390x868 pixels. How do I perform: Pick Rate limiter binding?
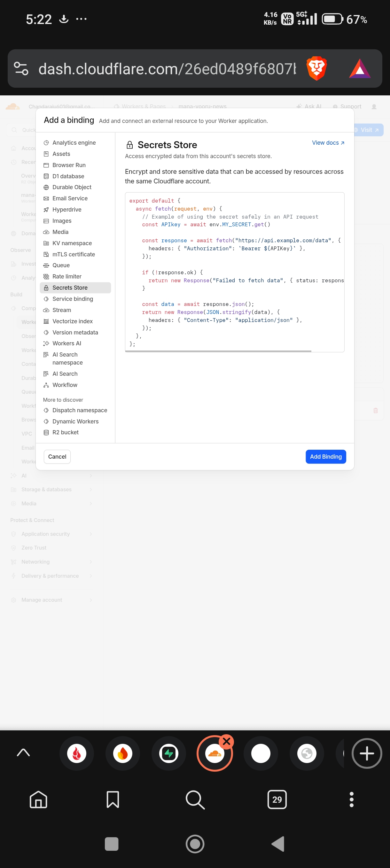pos(75,276)
